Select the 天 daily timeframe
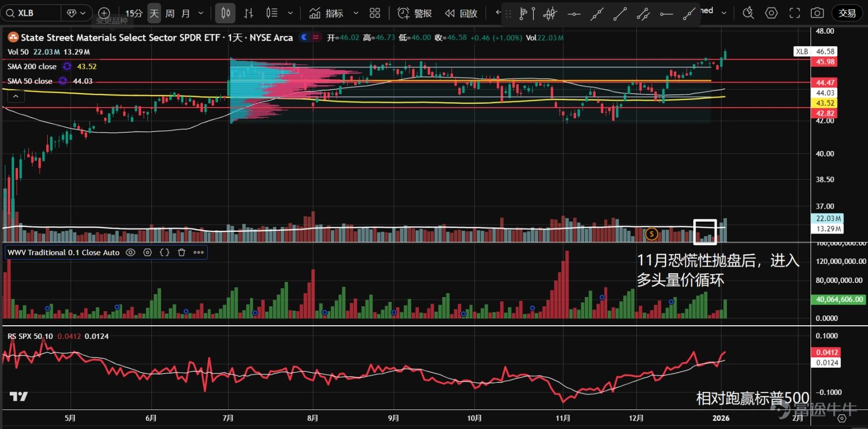Image resolution: width=868 pixels, height=429 pixels. click(x=154, y=13)
